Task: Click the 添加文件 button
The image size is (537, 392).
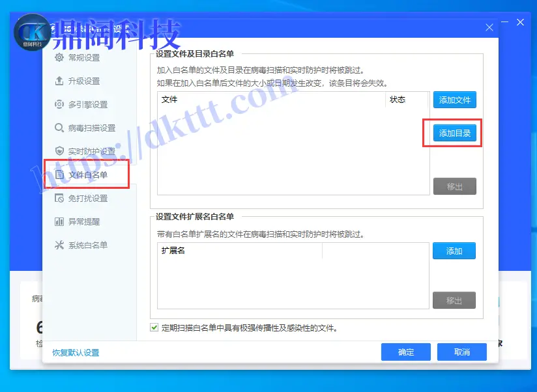Action: (x=454, y=100)
